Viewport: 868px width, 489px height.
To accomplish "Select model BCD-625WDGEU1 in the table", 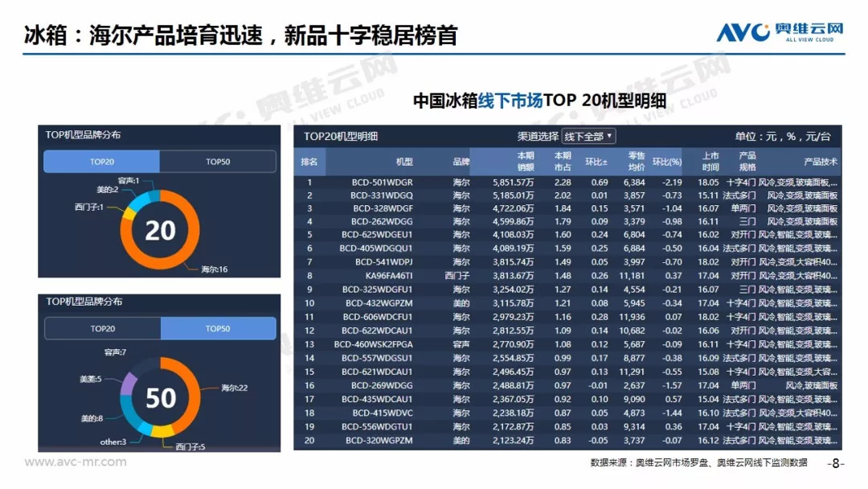I will click(377, 235).
